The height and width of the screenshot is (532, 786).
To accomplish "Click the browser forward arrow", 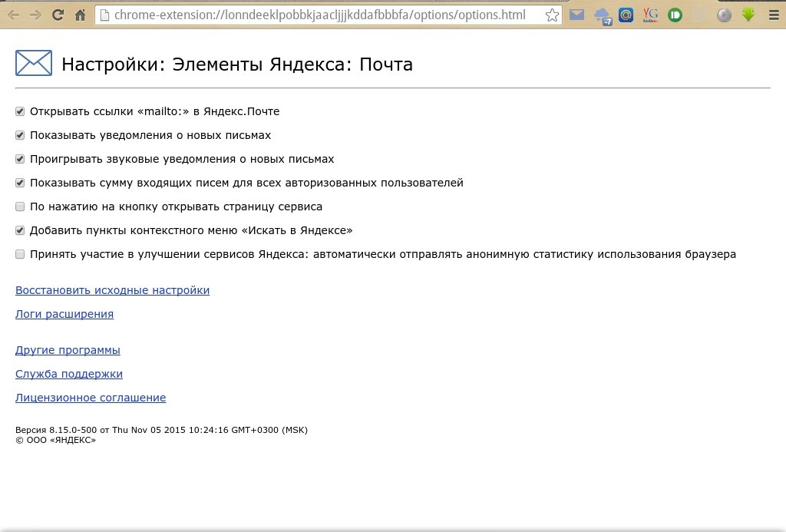I will pyautogui.click(x=35, y=15).
